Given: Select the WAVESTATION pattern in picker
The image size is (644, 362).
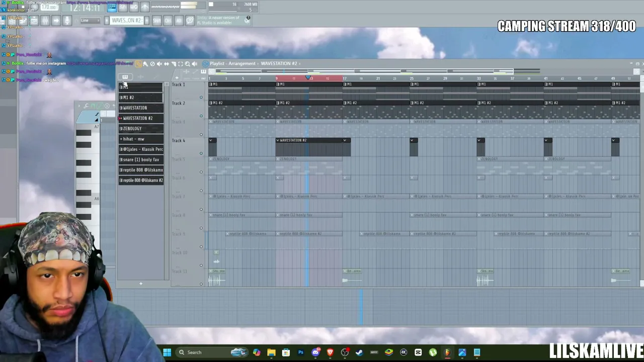Looking at the screenshot, I should (141, 108).
